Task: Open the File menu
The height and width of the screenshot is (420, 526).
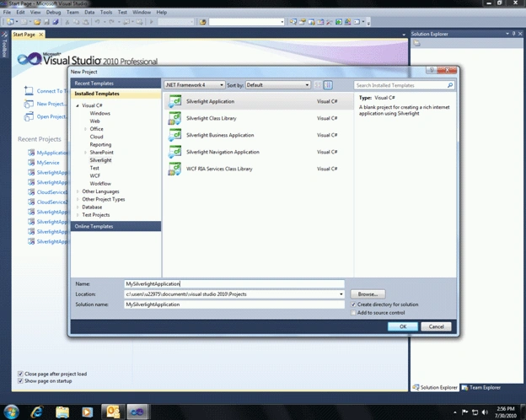Action: [7, 12]
